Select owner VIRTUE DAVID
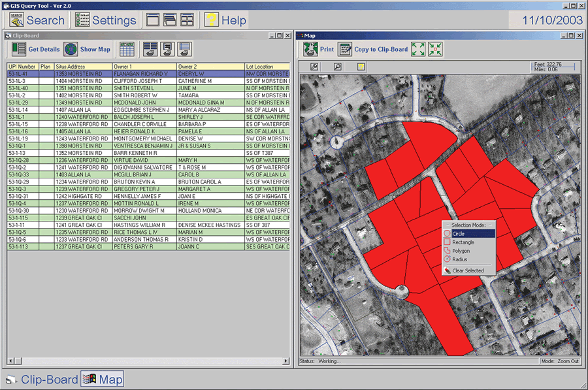This screenshot has height=390, width=588. coord(144,160)
